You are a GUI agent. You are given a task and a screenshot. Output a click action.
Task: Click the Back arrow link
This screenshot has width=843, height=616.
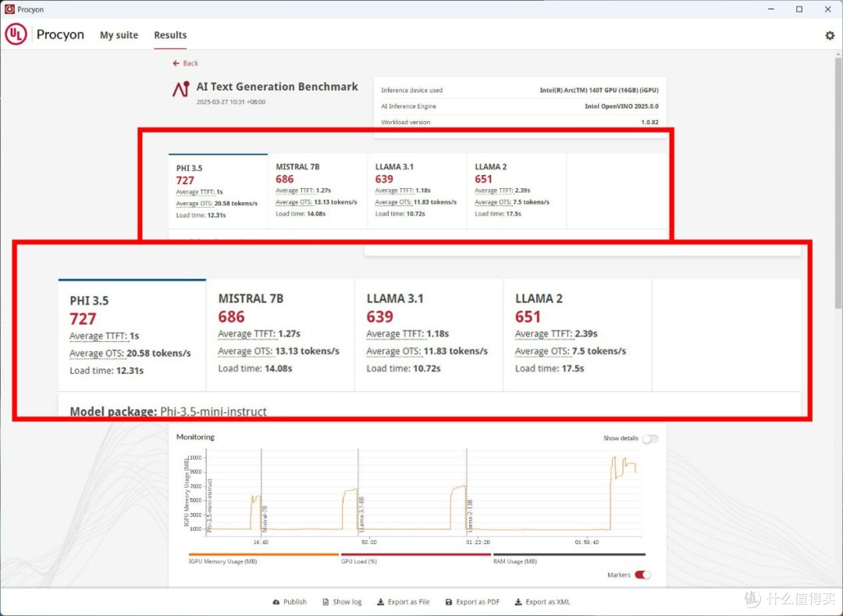pyautogui.click(x=185, y=63)
